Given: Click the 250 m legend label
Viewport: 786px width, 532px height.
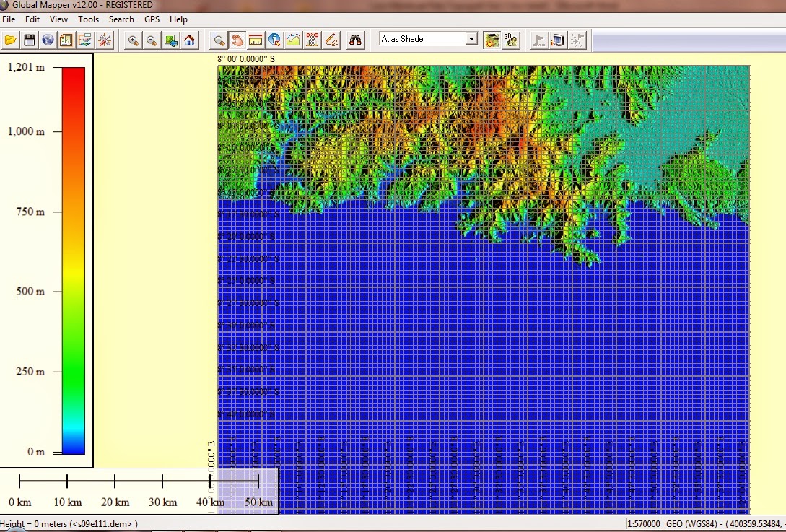Looking at the screenshot, I should (x=30, y=372).
